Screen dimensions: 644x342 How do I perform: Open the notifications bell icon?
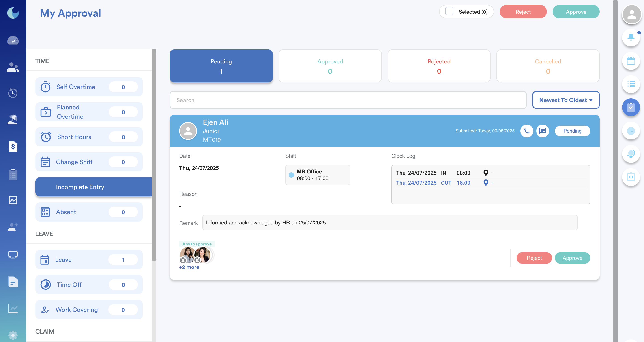(631, 38)
